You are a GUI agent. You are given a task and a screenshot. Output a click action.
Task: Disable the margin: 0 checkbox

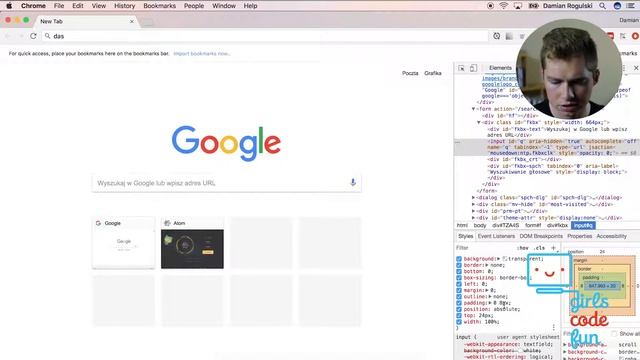(x=459, y=290)
